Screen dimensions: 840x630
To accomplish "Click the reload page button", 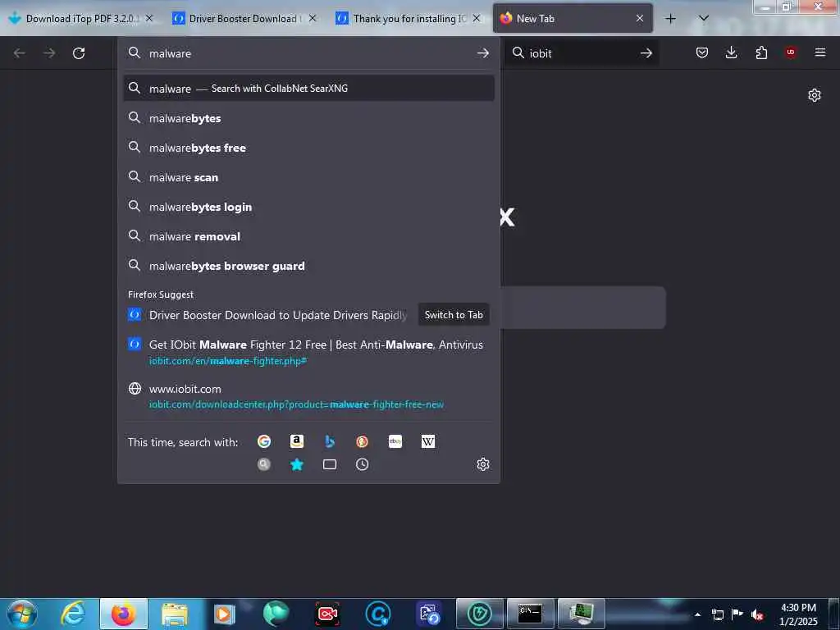I will (79, 53).
